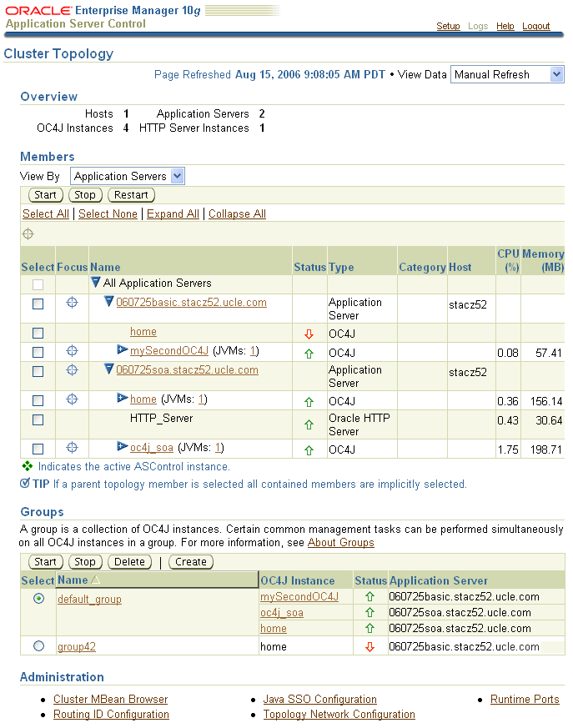
Task: Click green up status arrow for HTTP_Server
Action: (309, 424)
